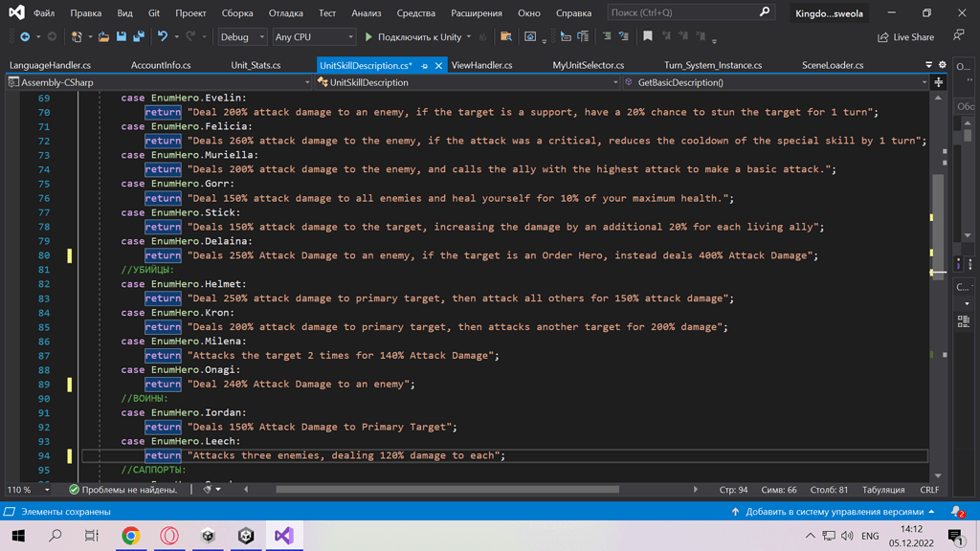Screen dimensions: 980x551
Task: Open the Any CPU platform dropdown
Action: coord(314,37)
